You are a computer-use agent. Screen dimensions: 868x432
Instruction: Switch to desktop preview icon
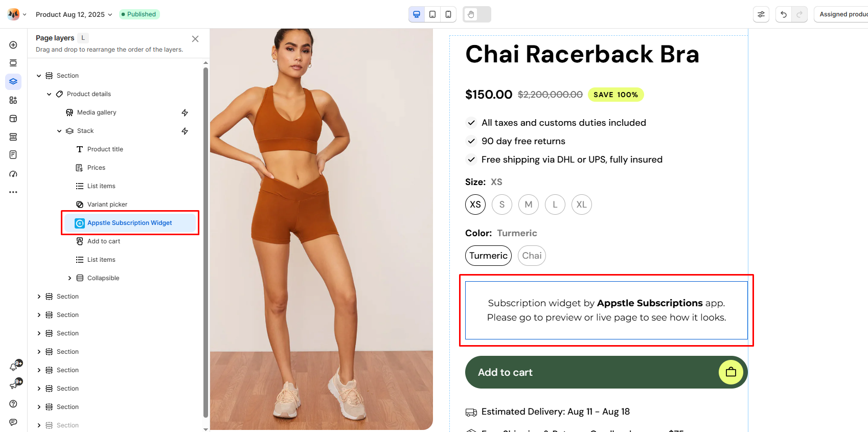click(417, 14)
